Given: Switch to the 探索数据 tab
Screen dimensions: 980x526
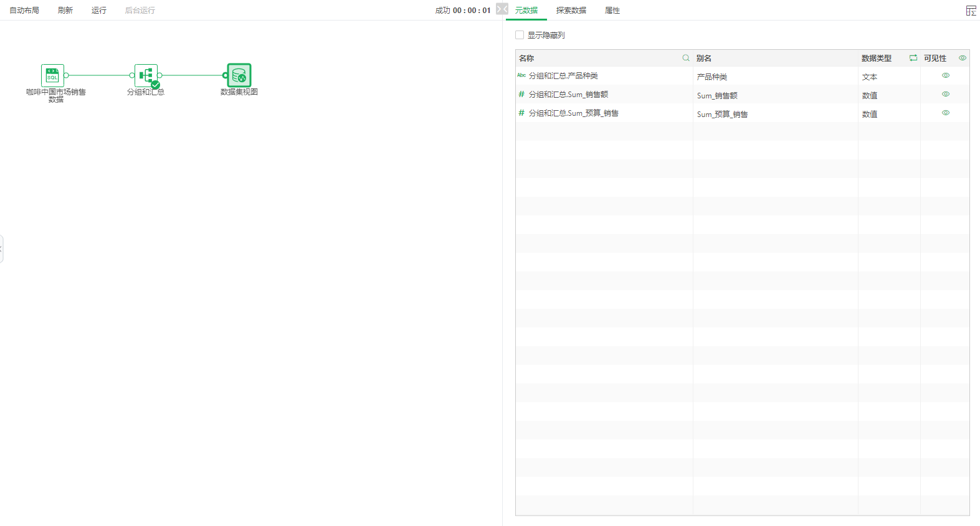Looking at the screenshot, I should [x=571, y=11].
